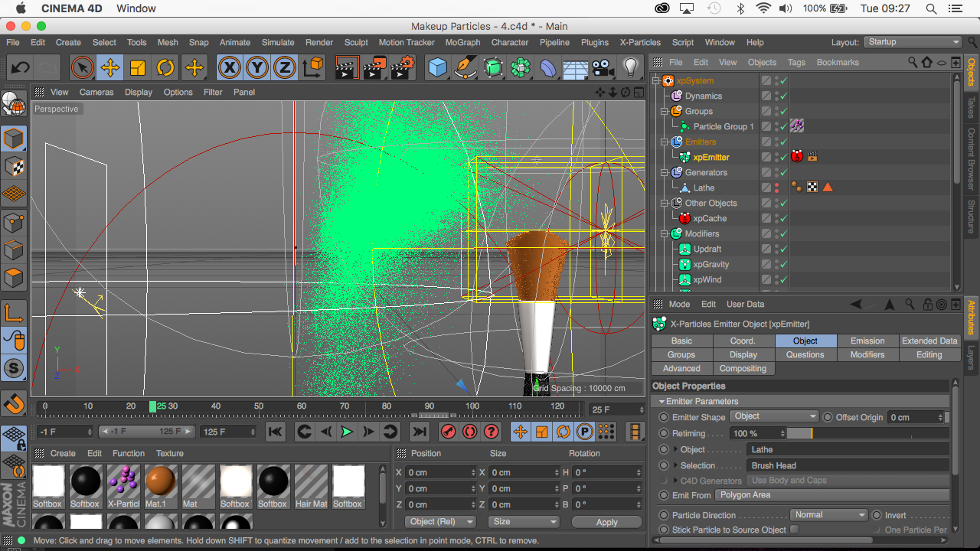Collapse the Emitter Parameters section
Image resolution: width=980 pixels, height=551 pixels.
coord(661,401)
